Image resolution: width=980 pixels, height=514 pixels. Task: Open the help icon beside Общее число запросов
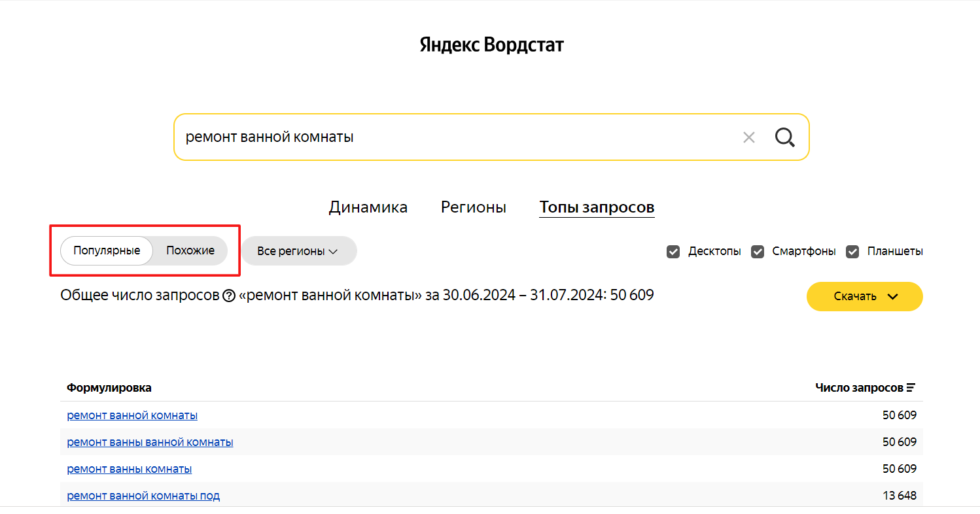[229, 296]
